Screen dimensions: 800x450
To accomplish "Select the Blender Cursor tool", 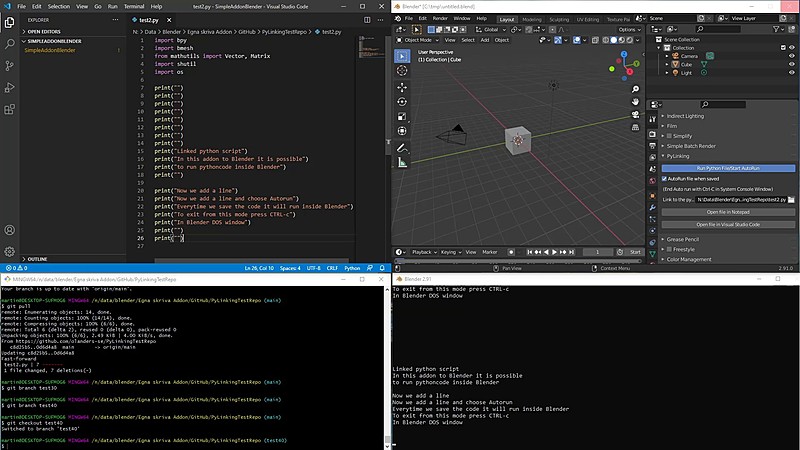I will click(x=402, y=71).
